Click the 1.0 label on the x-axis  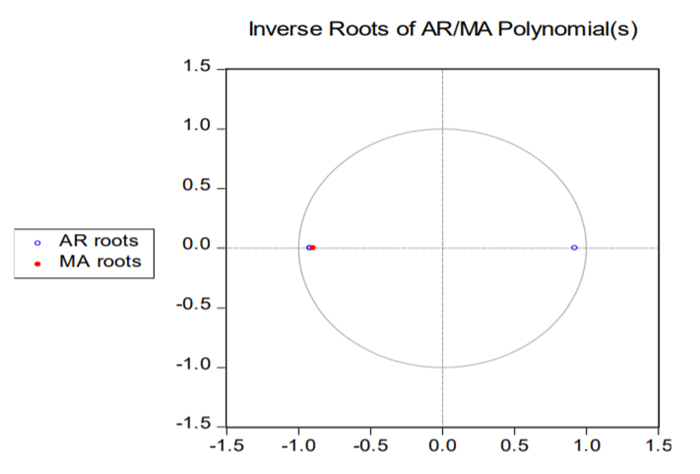pyautogui.click(x=586, y=443)
